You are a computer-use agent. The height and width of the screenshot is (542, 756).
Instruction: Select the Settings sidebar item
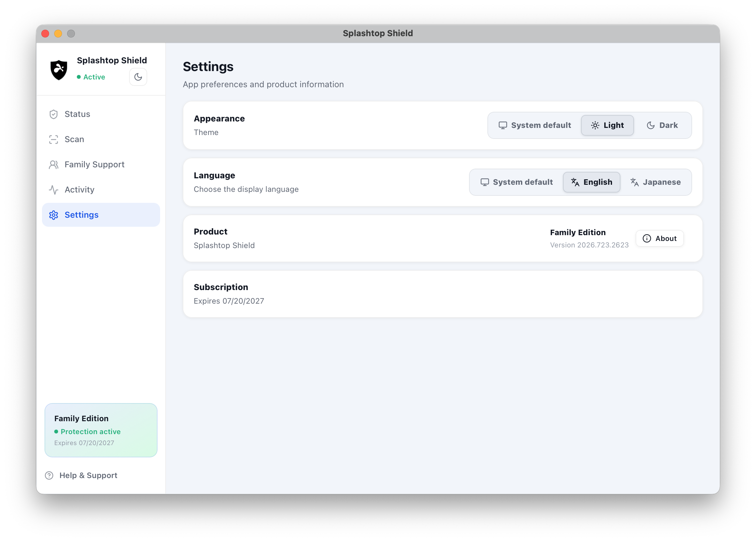tap(101, 215)
